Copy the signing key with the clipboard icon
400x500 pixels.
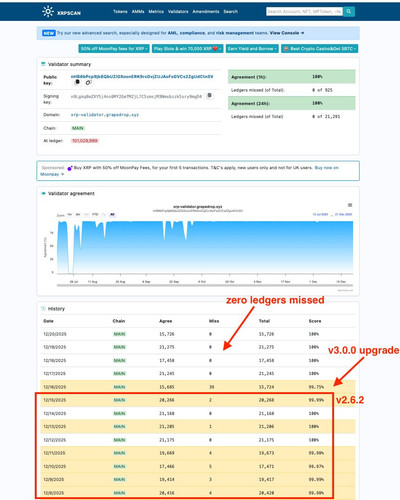point(209,96)
